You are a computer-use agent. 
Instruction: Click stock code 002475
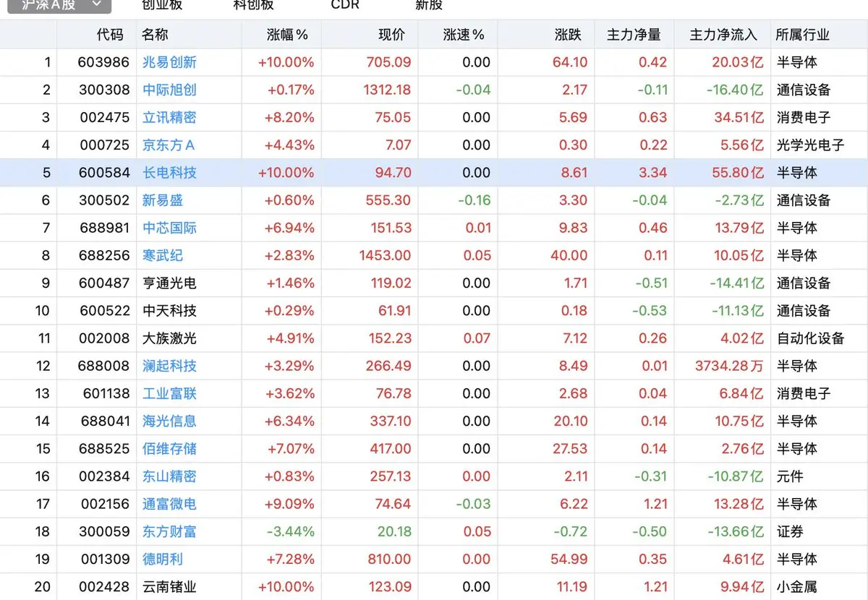click(x=104, y=117)
